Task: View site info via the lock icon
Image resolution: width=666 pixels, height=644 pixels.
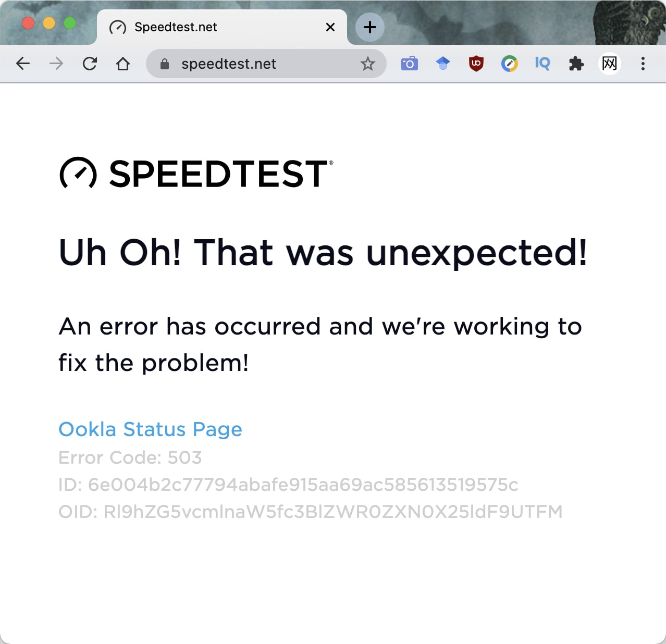Action: tap(165, 64)
